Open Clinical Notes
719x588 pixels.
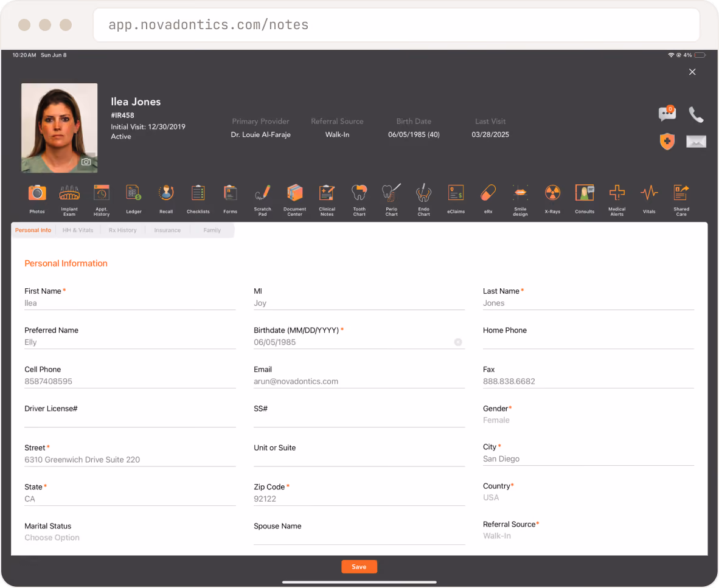(x=327, y=193)
